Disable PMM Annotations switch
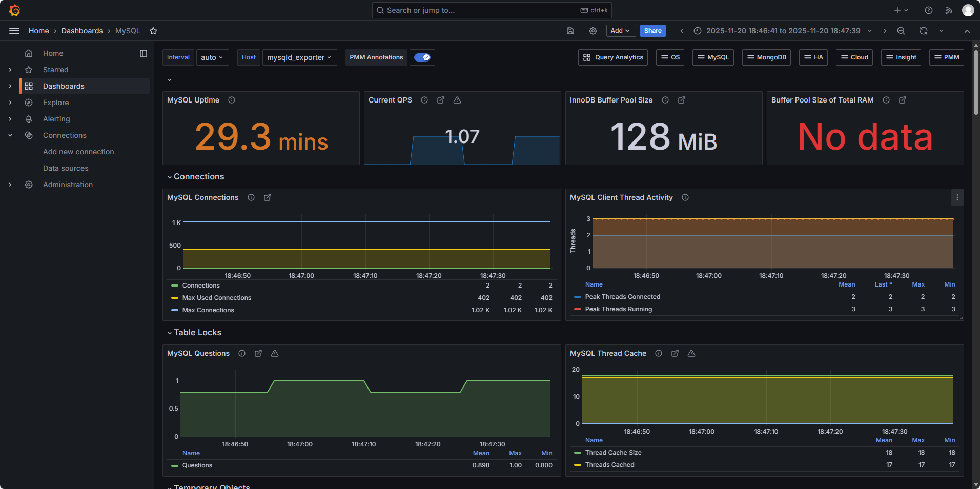Viewport: 980px width, 489px height. click(422, 57)
